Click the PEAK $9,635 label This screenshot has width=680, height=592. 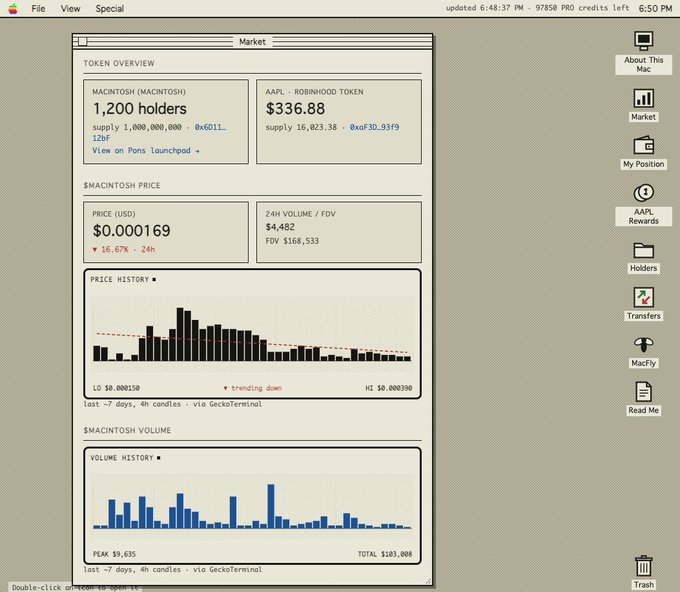(x=114, y=554)
